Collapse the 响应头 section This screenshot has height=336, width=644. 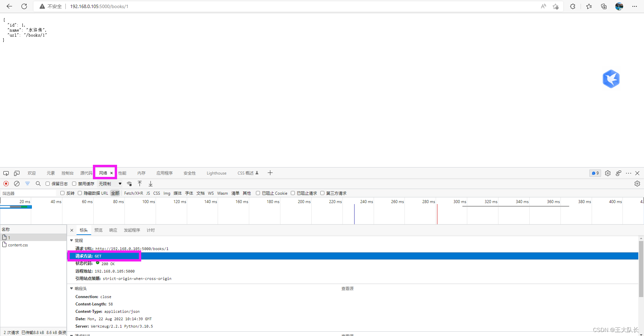pyautogui.click(x=71, y=289)
